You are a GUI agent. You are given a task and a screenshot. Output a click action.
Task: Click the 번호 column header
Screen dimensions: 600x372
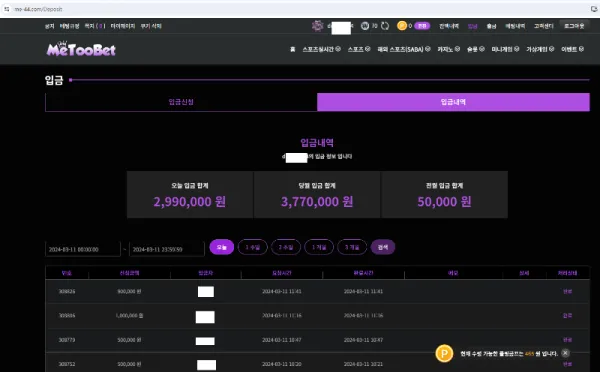(x=67, y=273)
